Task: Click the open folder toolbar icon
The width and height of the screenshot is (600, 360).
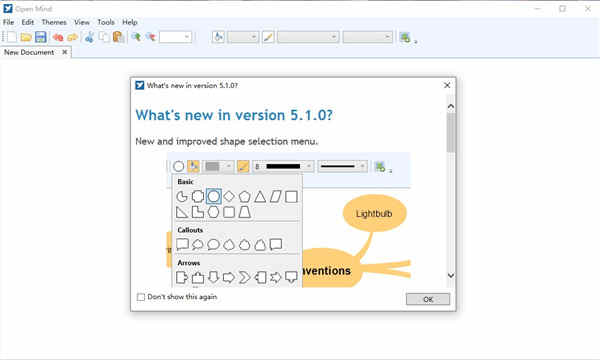Action: (x=26, y=37)
